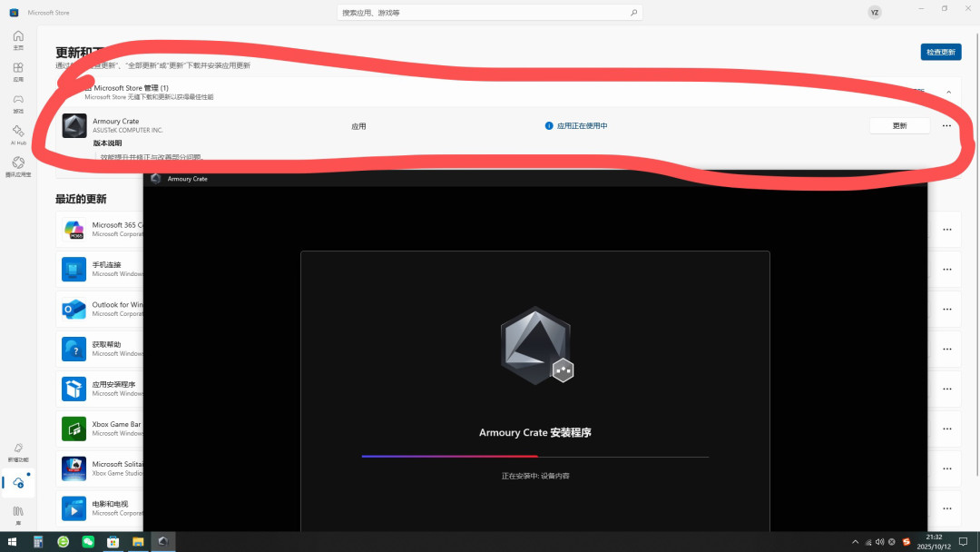Image resolution: width=980 pixels, height=552 pixels.
Task: Click '手机连接' app name text
Action: (106, 264)
